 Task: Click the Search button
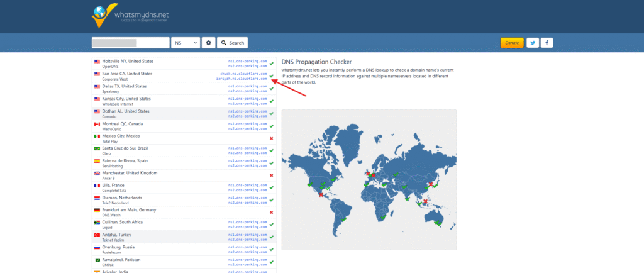[x=232, y=43]
